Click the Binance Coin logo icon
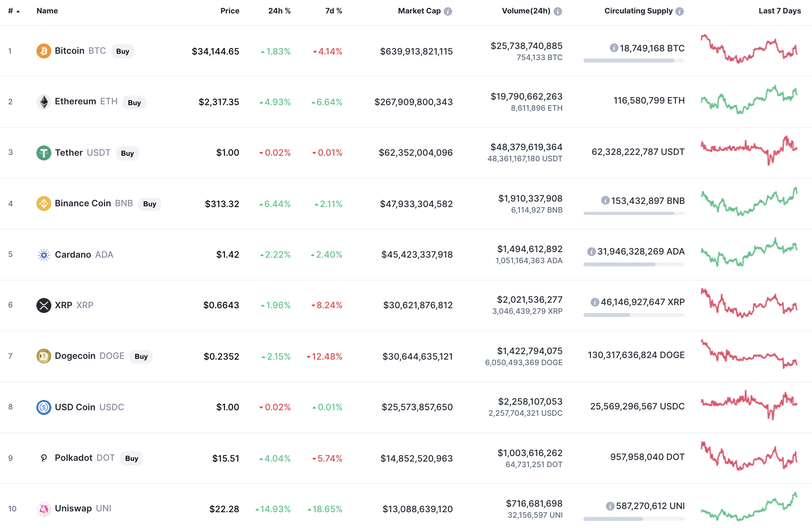Screen dimensions: 812x528 [x=44, y=204]
